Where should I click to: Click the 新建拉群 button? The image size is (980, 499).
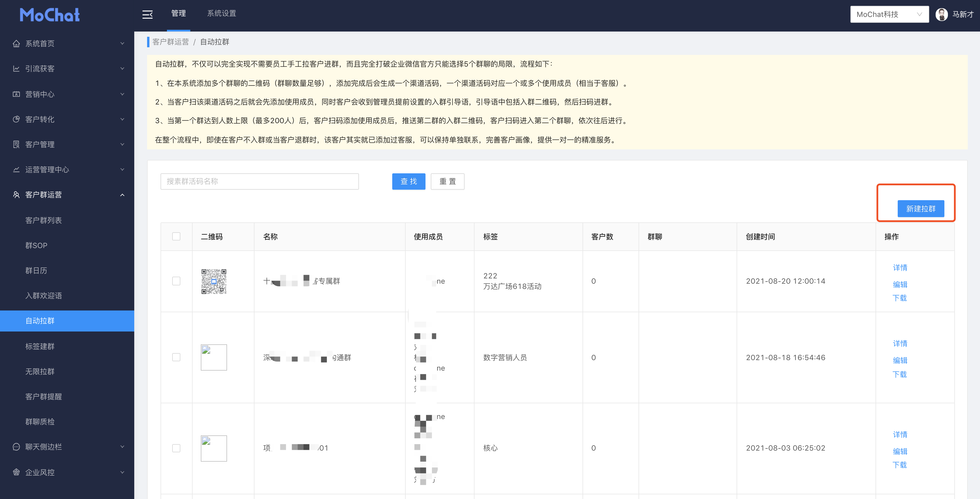(920, 208)
